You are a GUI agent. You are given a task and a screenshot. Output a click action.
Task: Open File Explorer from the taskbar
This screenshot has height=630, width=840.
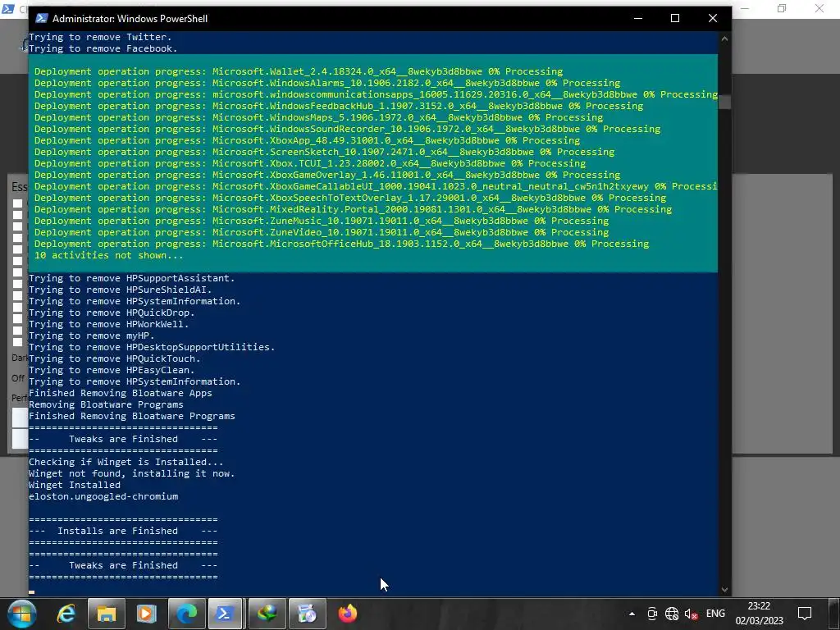coord(106,614)
